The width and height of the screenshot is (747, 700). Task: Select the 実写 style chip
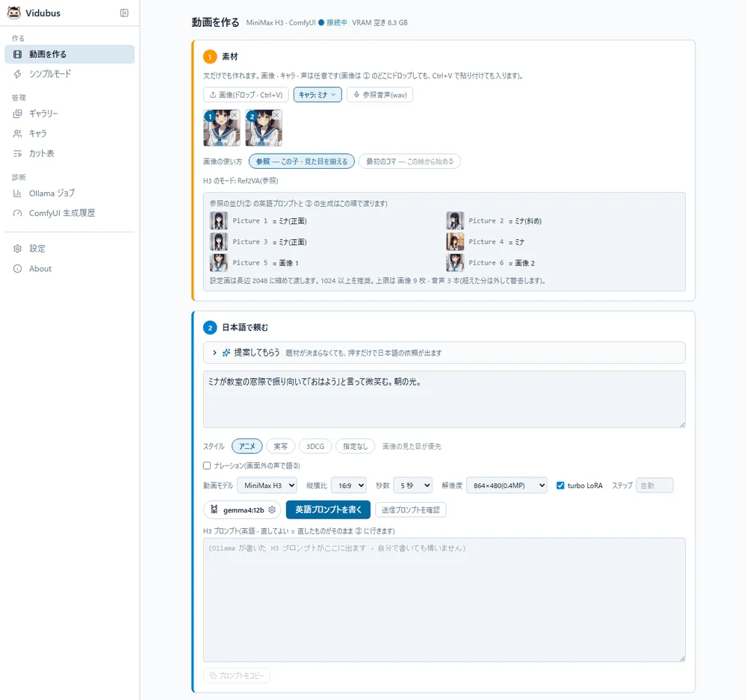[x=281, y=447]
